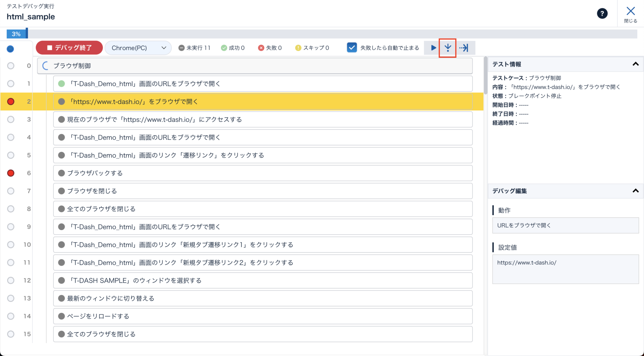Click the 設定値 URL input field
This screenshot has height=356, width=644.
[x=565, y=269]
